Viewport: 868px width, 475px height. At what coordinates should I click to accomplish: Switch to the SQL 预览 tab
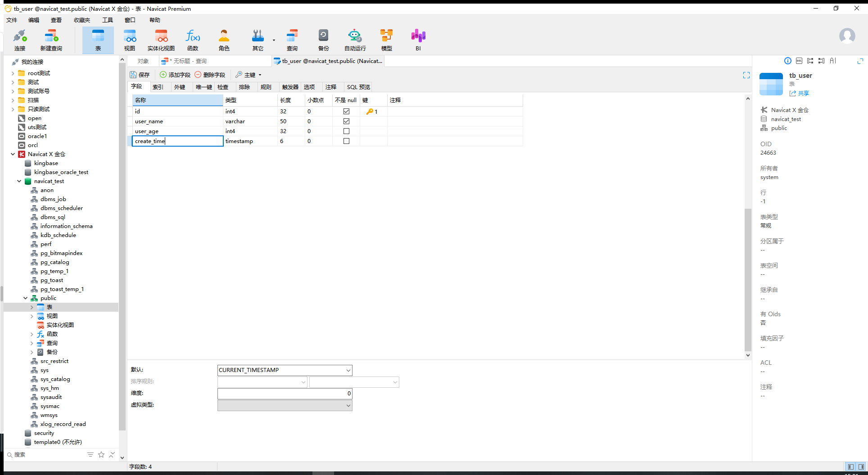(x=358, y=87)
